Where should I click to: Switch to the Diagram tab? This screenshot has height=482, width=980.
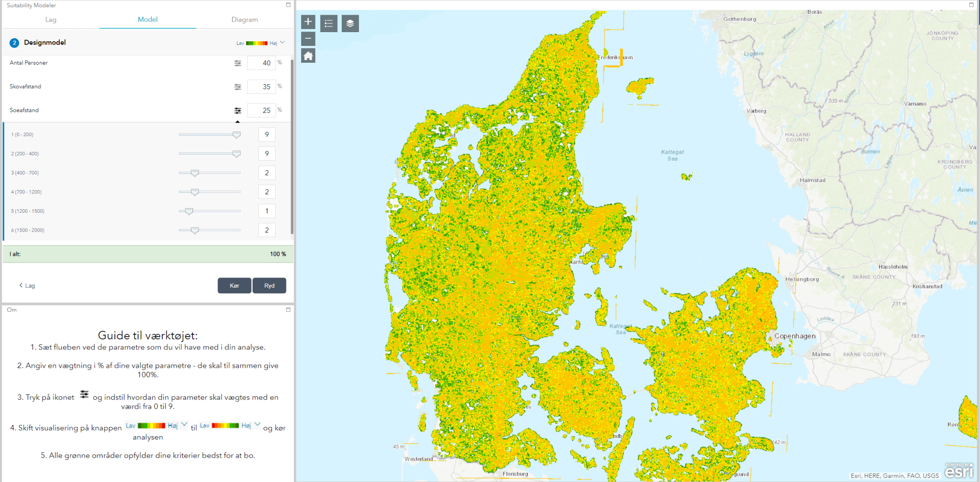point(244,20)
